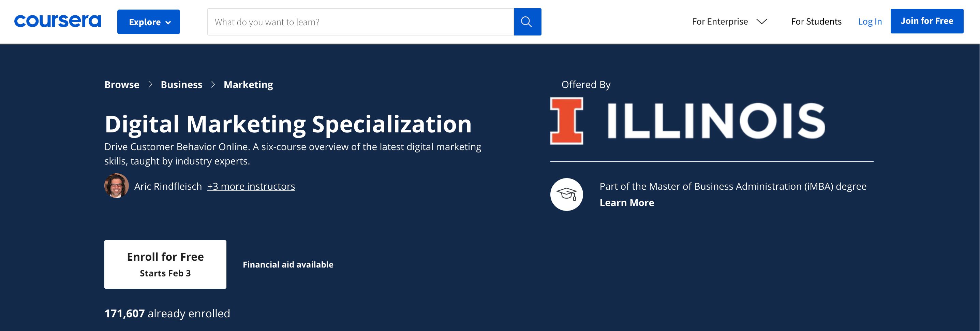Show the +3 more instructors link

tap(251, 186)
